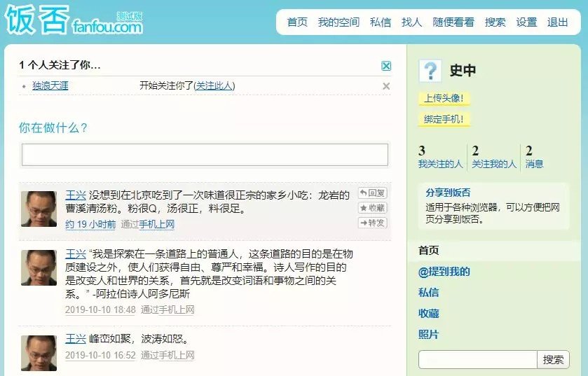This screenshot has width=588, height=376.
Task: Open 随便看看 in top navigation
Action: [453, 22]
